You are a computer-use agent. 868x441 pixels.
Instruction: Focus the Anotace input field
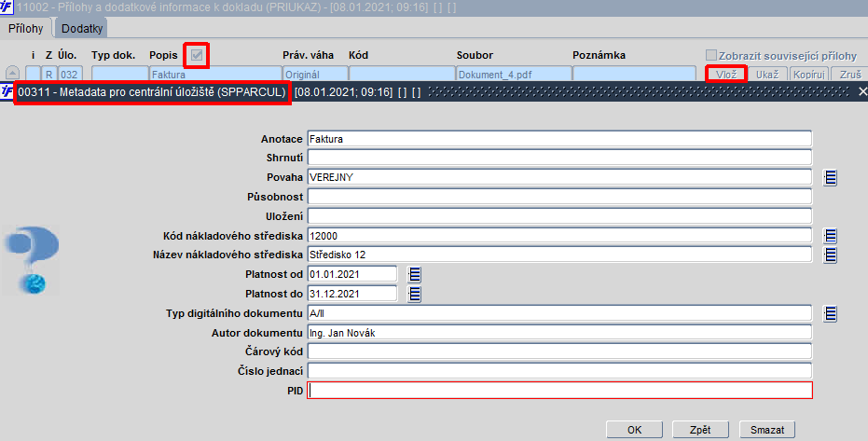pos(559,139)
